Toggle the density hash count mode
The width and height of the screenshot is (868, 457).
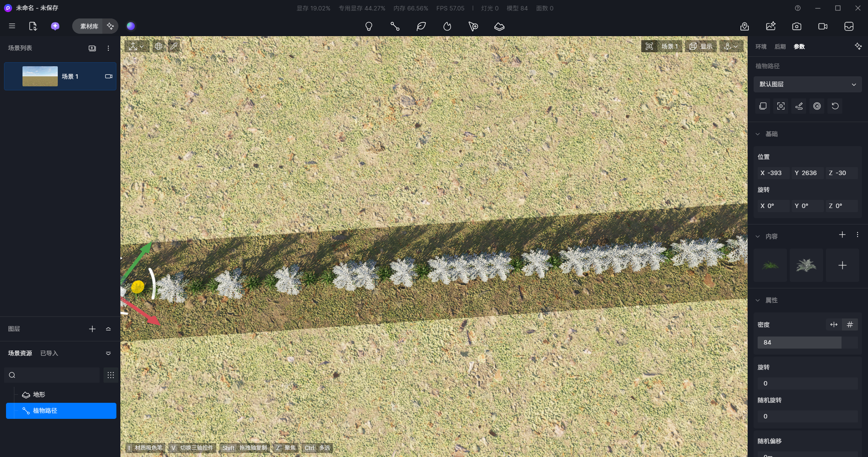coord(850,324)
